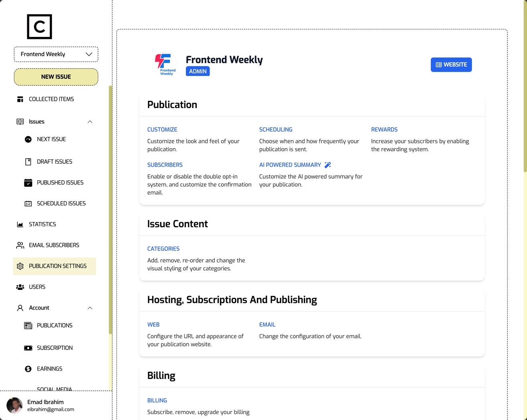Image resolution: width=527 pixels, height=420 pixels.
Task: Click the Publication Settings gear icon
Action: coord(20,266)
